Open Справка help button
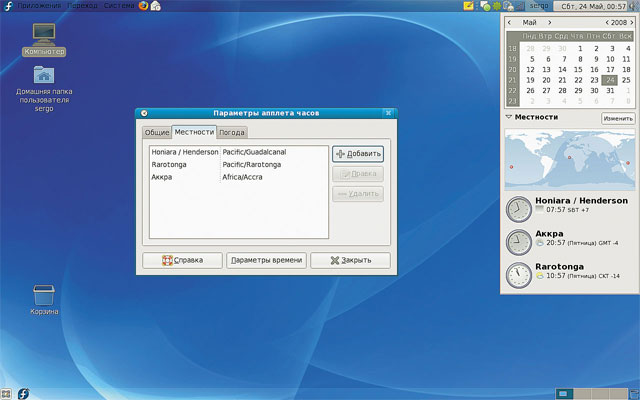640x400 pixels. point(182,260)
